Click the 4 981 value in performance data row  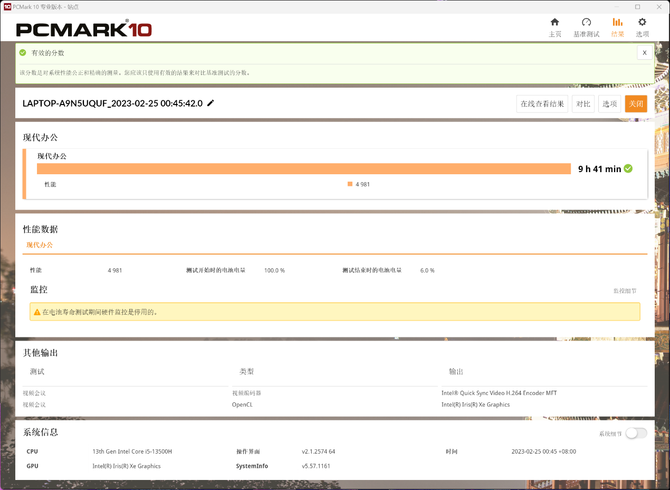[115, 270]
